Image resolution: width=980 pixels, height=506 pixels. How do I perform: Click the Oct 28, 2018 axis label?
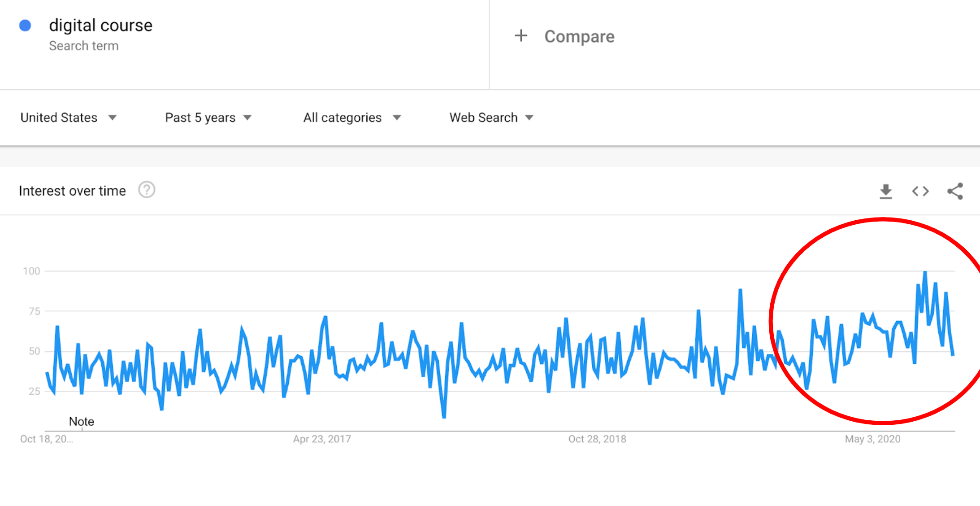(597, 439)
